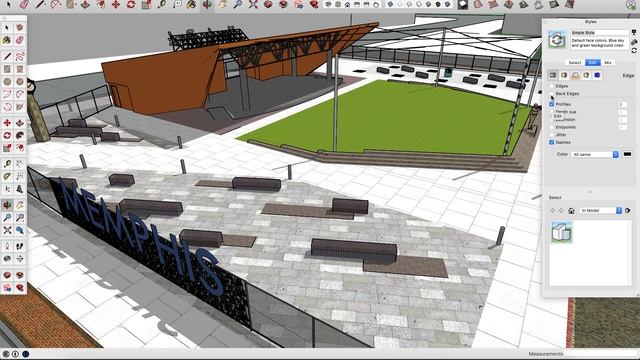The image size is (640, 360).
Task: Choose the Offset tool in left toolset
Action: click(20, 148)
